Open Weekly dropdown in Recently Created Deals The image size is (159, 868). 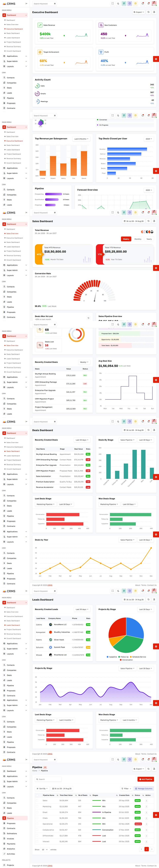[x=84, y=362]
